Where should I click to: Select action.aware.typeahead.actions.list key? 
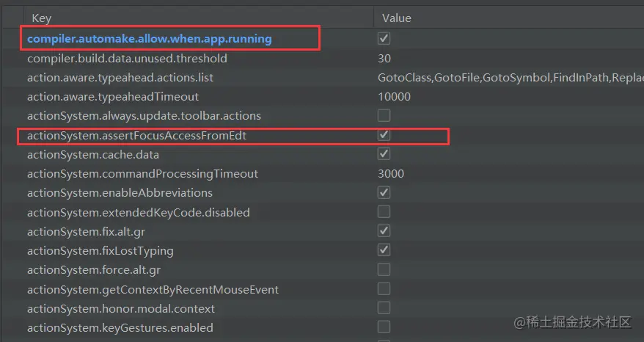tap(120, 77)
